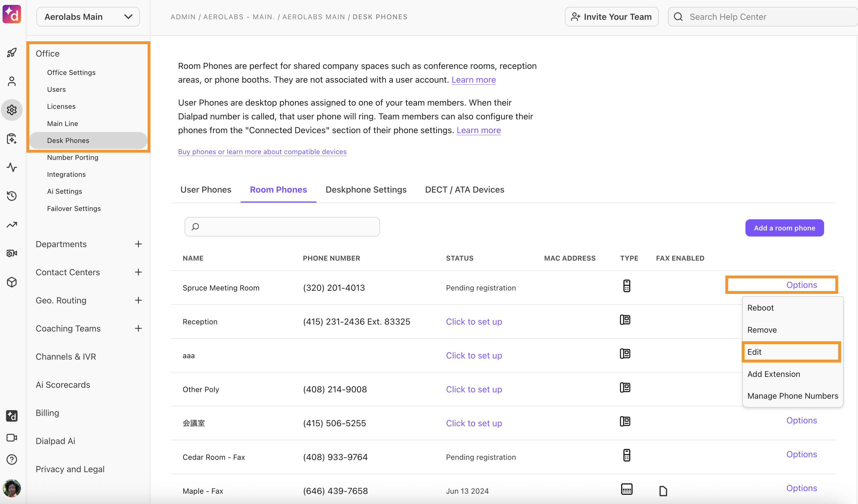Open the help question mark icon
This screenshot has height=504, width=858.
[12, 460]
